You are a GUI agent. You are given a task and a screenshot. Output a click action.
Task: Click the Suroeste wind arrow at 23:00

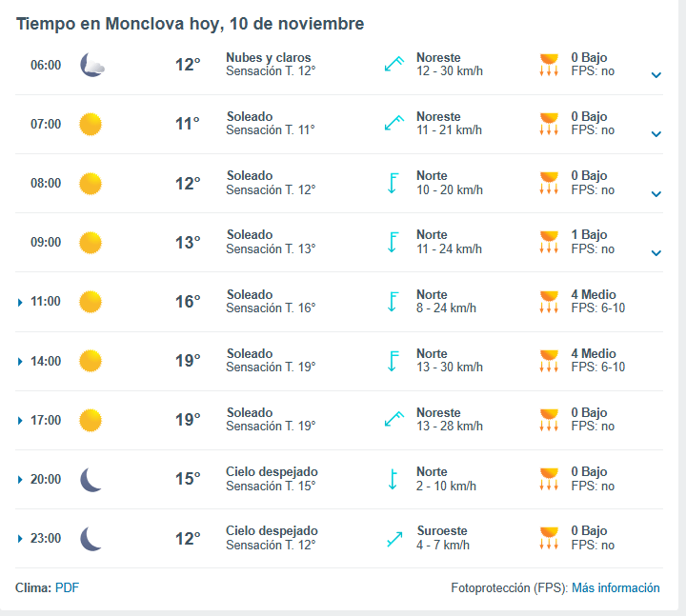393,539
